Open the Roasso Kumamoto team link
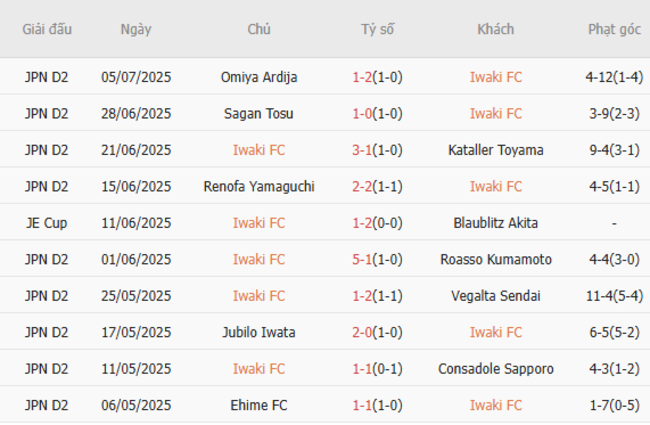 coord(496,259)
